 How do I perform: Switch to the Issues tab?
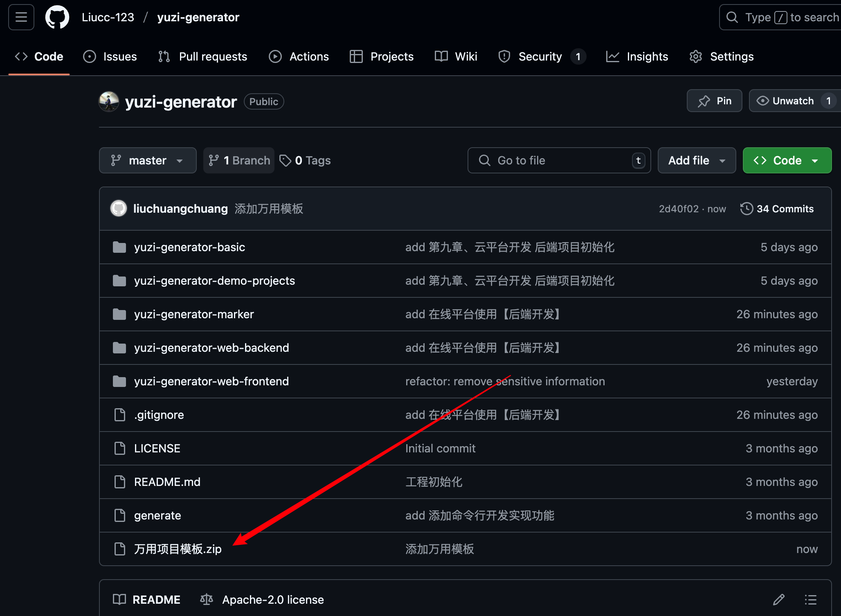(110, 56)
